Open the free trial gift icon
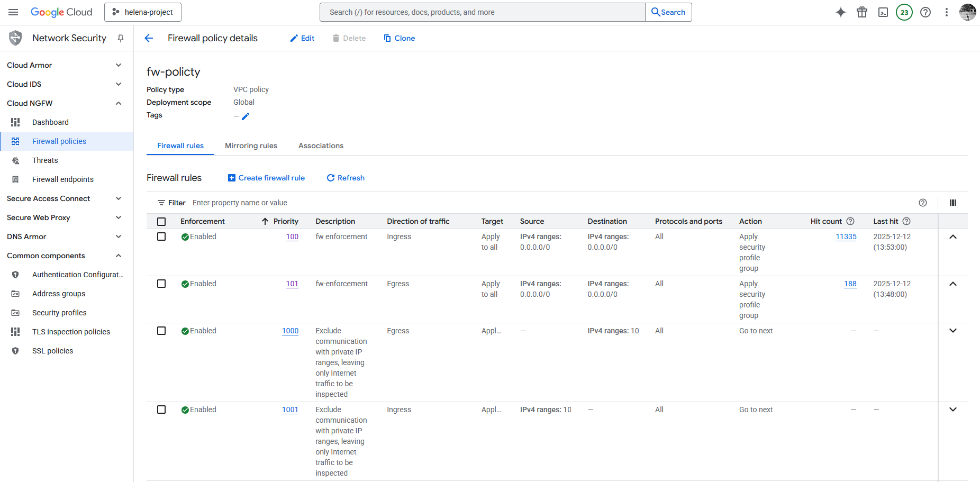The height and width of the screenshot is (482, 980). click(x=861, y=12)
